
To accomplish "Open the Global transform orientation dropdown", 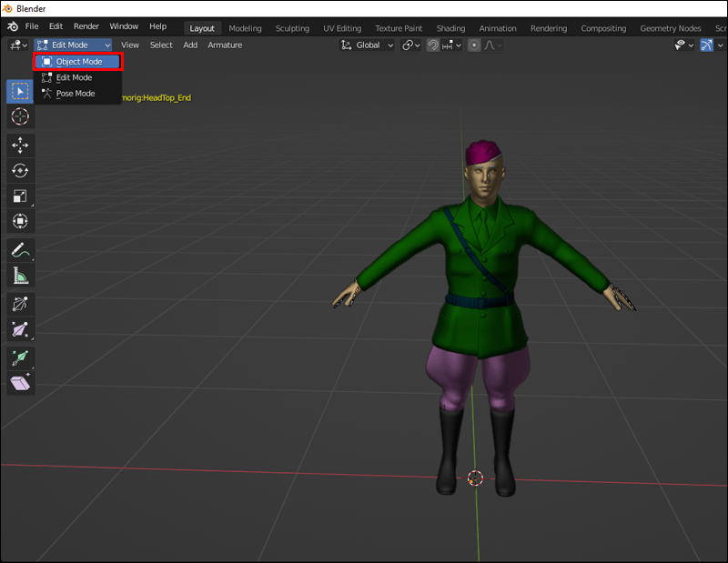I will (368, 45).
